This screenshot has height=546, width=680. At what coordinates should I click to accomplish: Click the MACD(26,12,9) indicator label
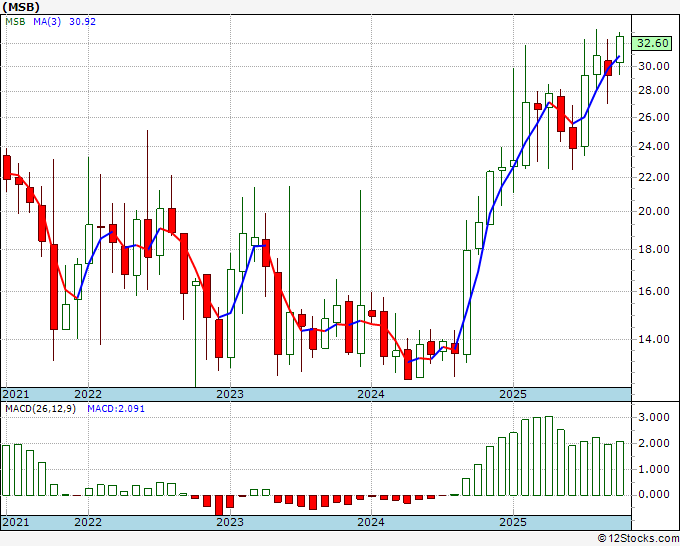pos(40,409)
